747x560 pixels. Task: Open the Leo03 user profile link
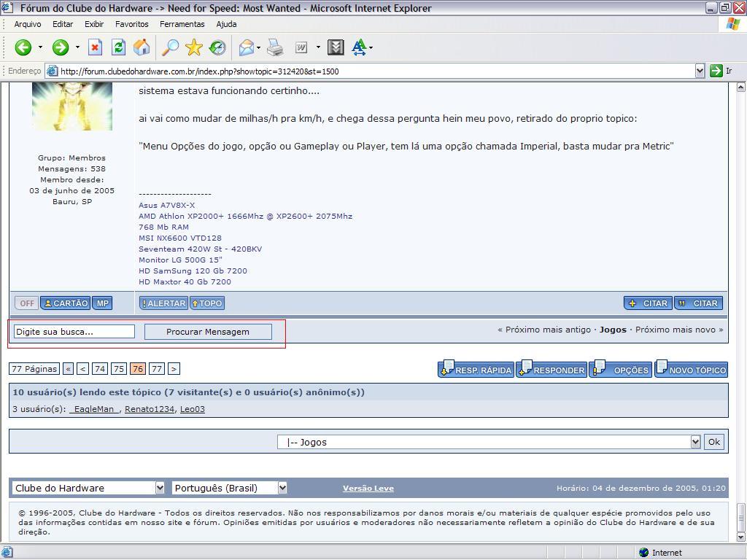(x=193, y=409)
